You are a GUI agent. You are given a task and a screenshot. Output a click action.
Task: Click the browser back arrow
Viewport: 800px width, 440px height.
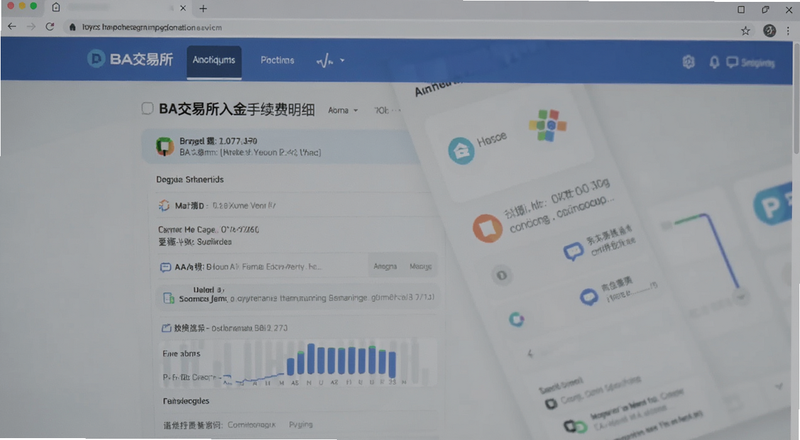point(12,27)
